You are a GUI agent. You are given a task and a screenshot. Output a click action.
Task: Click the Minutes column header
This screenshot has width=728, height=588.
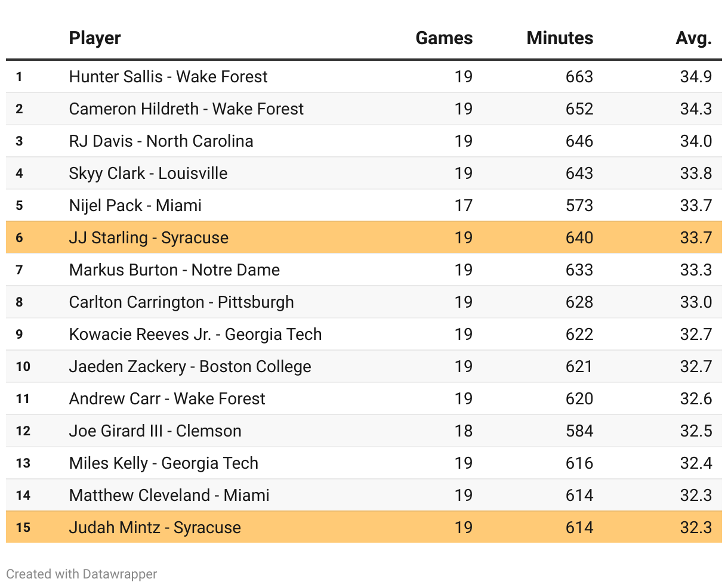click(x=560, y=38)
